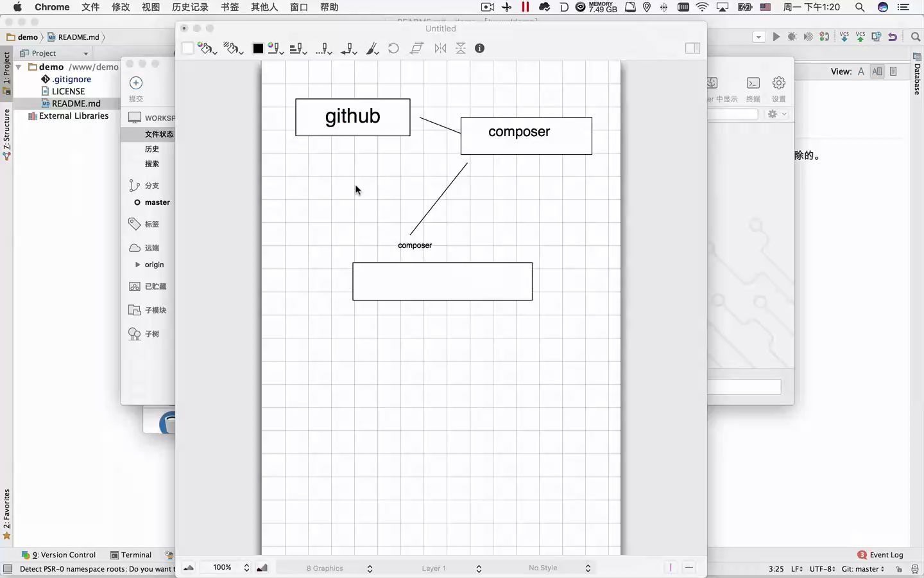Open the run configuration dropdown
The width and height of the screenshot is (924, 578).
click(x=759, y=37)
